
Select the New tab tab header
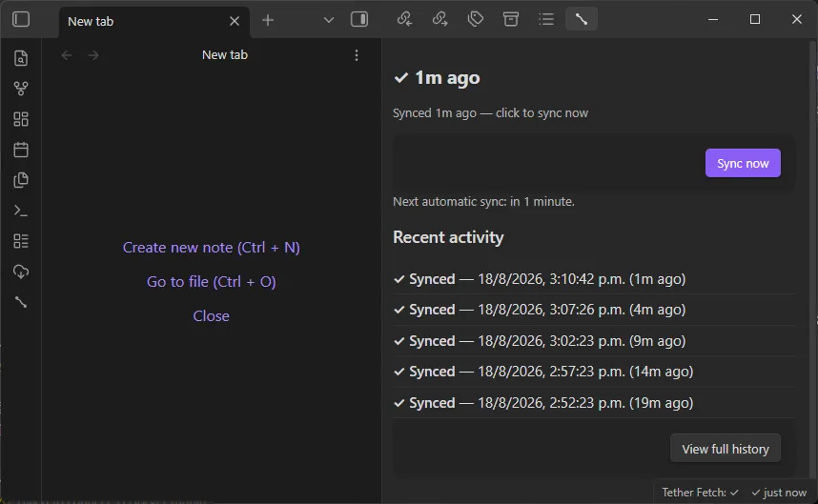(x=154, y=21)
